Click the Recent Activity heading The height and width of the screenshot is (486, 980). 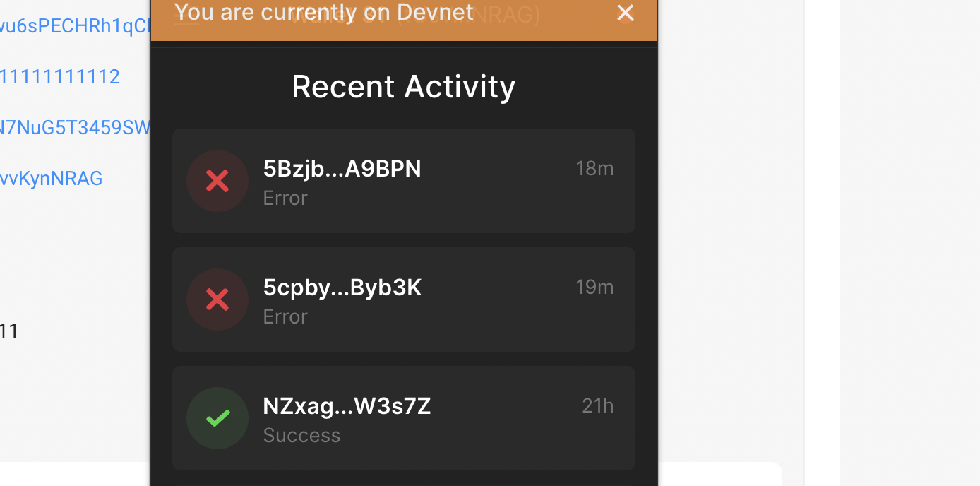pyautogui.click(x=403, y=86)
